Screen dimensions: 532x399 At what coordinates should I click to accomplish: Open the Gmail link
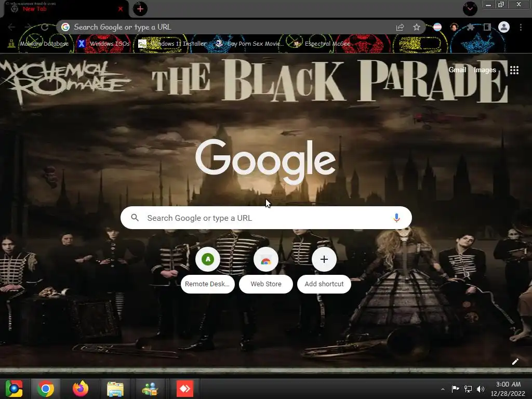point(457,70)
